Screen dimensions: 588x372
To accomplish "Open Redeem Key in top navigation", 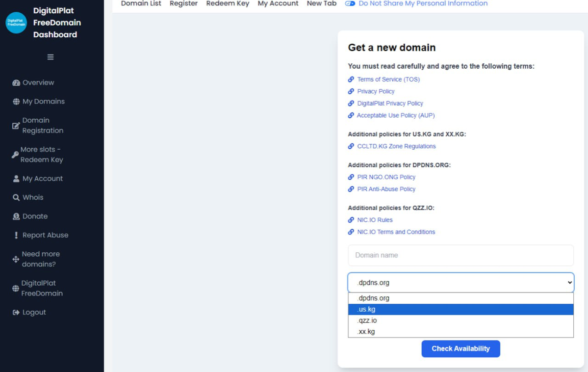I will pyautogui.click(x=228, y=3).
